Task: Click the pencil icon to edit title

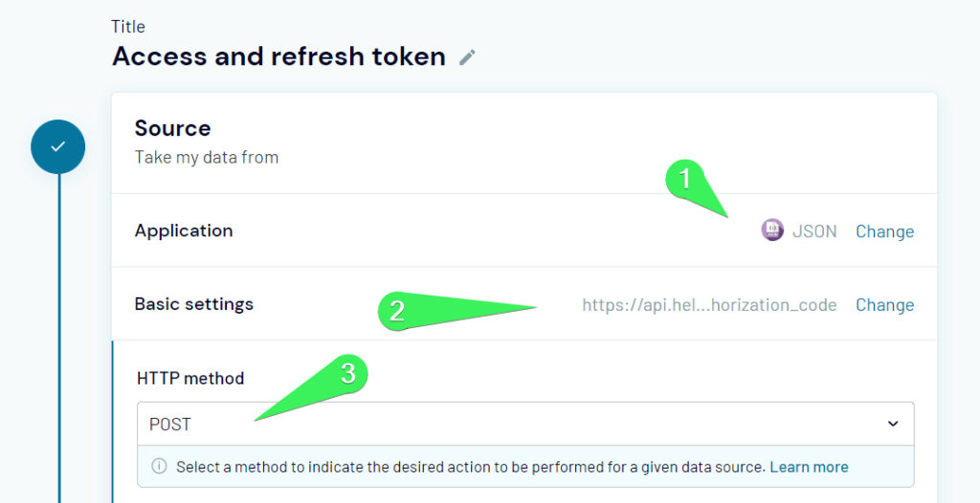Action: coord(467,57)
